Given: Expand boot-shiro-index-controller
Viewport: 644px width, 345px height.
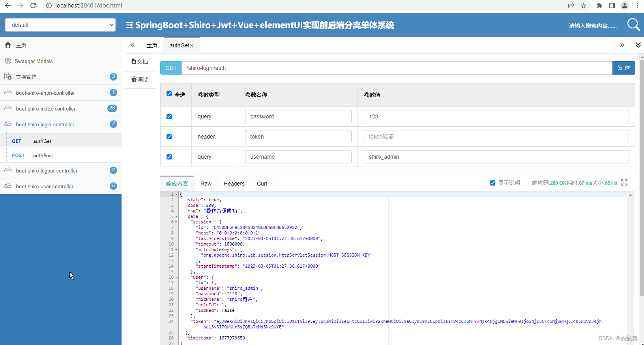Looking at the screenshot, I should tap(61, 109).
